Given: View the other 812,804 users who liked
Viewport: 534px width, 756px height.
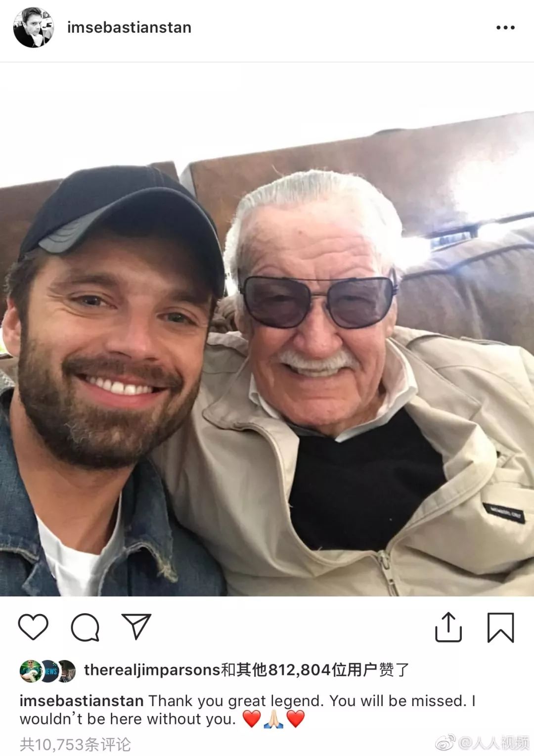Looking at the screenshot, I should pos(307,670).
